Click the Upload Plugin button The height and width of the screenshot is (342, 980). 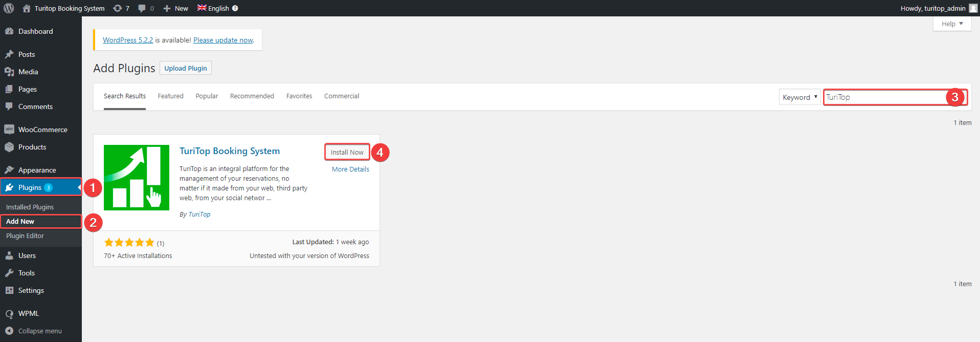point(186,68)
